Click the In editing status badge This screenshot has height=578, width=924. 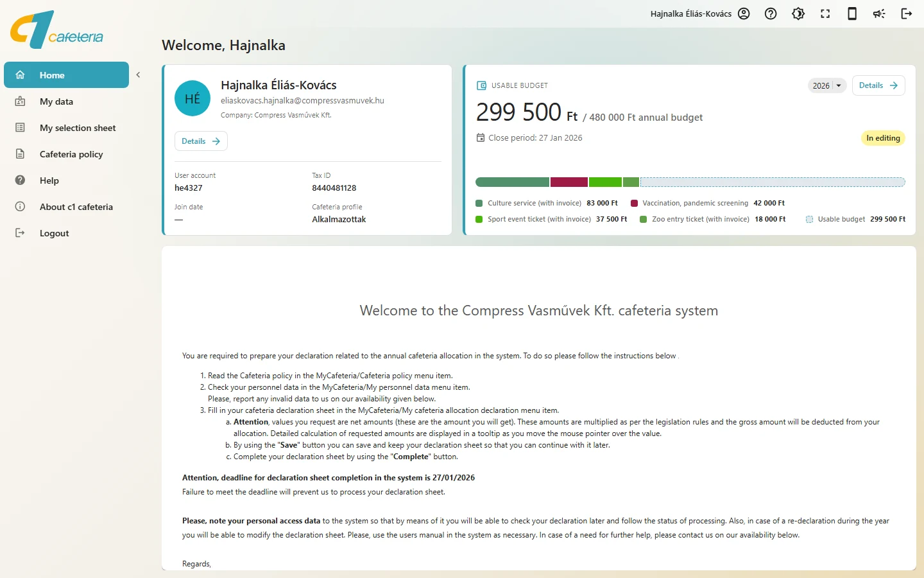click(883, 138)
